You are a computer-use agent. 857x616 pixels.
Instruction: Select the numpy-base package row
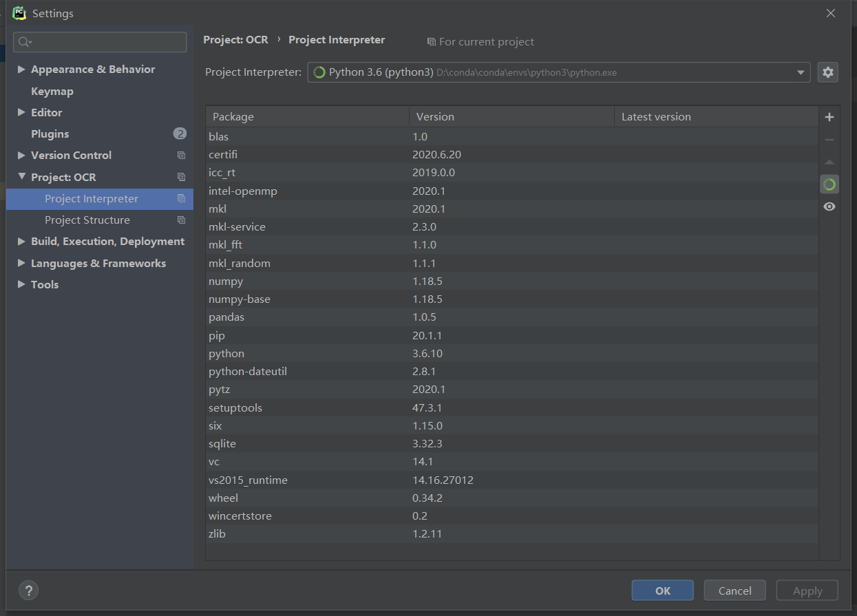pyautogui.click(x=512, y=299)
